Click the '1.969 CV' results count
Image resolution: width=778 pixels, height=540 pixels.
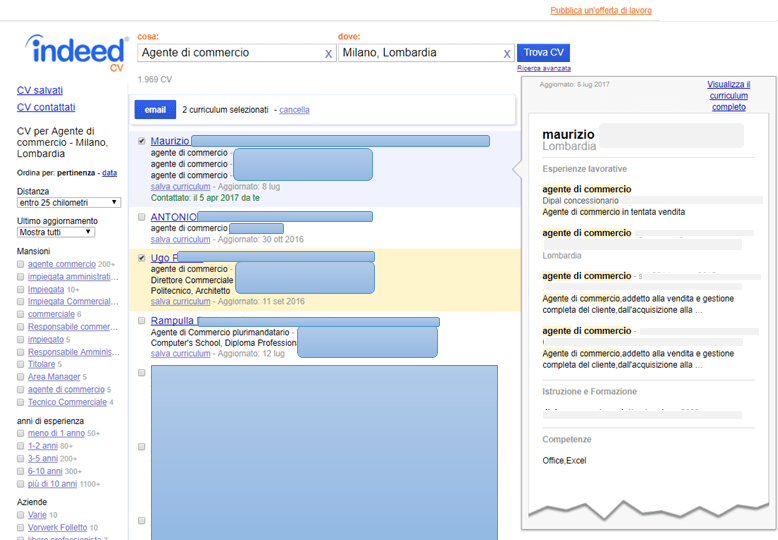(155, 79)
